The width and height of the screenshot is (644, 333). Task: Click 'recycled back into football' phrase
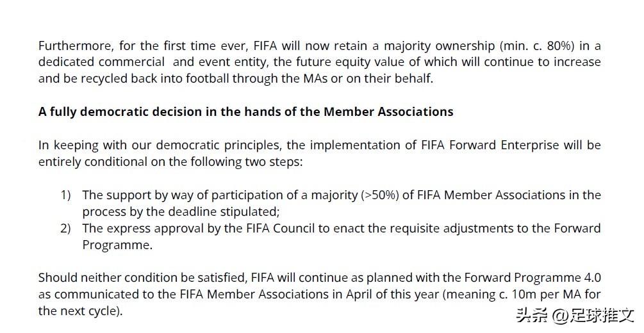[x=155, y=79]
